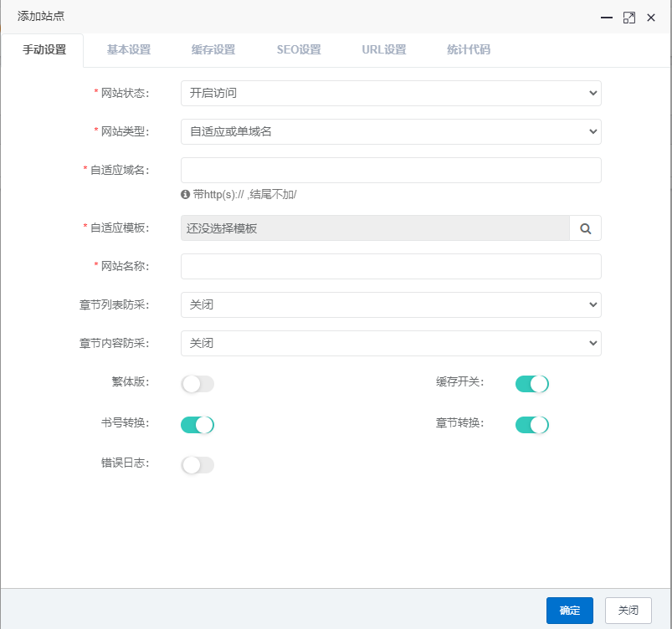Enable the 错误日志 toggle

pos(197,465)
